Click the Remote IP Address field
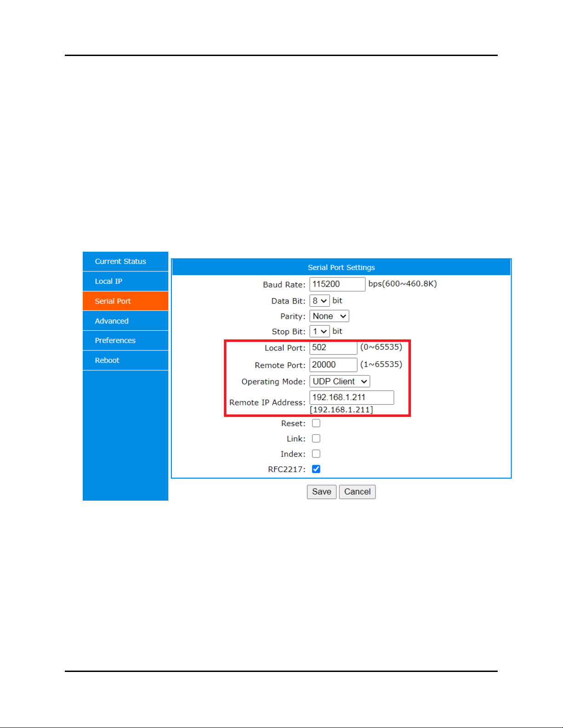563x728 pixels. (x=352, y=397)
